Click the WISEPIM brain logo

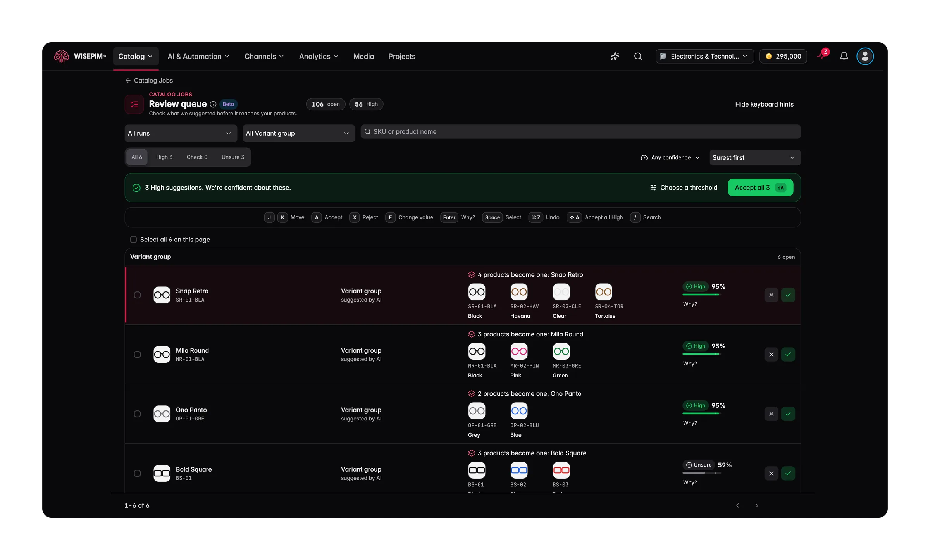(61, 56)
